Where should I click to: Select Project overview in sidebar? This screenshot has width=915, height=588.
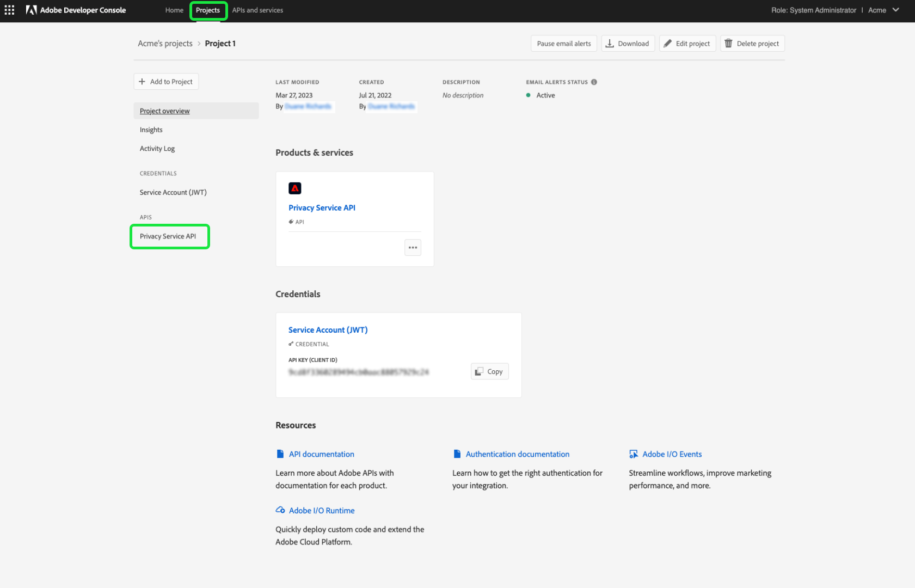point(196,111)
